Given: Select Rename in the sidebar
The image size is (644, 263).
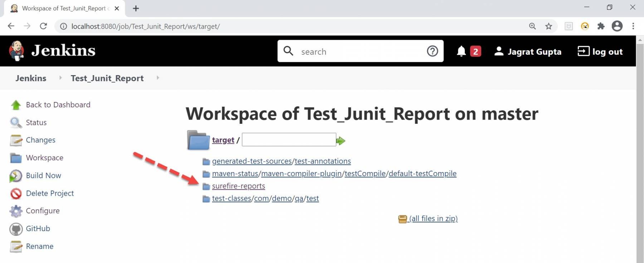Looking at the screenshot, I should pyautogui.click(x=39, y=247).
